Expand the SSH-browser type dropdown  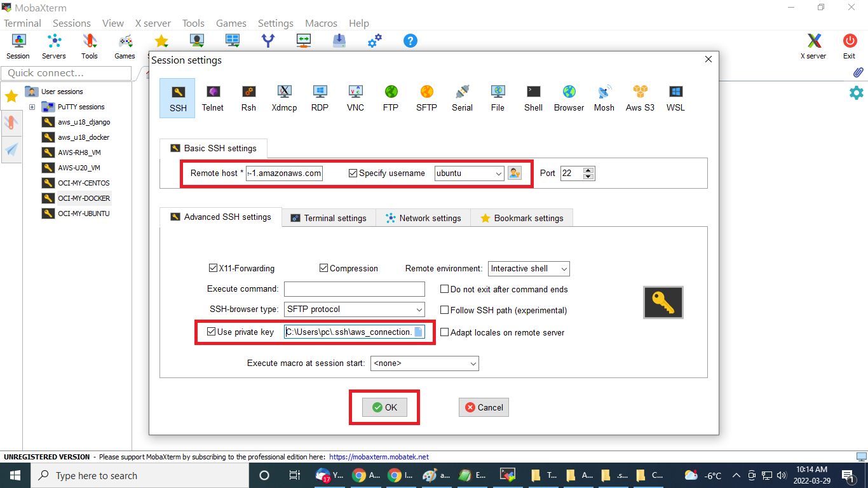click(354, 309)
